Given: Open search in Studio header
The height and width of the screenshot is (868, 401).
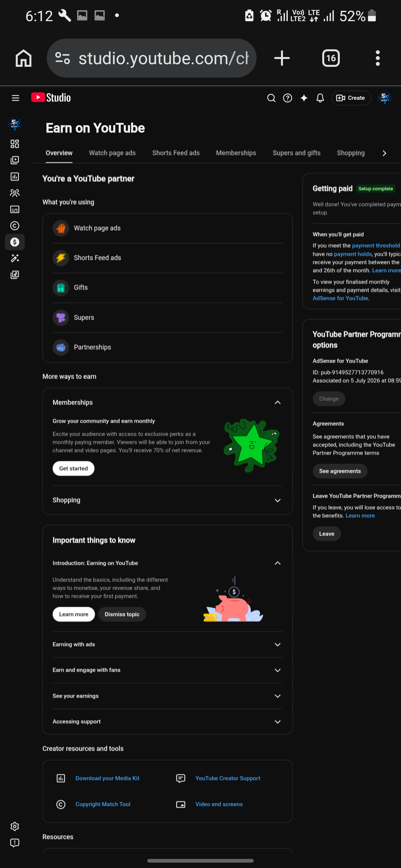Looking at the screenshot, I should pyautogui.click(x=271, y=98).
